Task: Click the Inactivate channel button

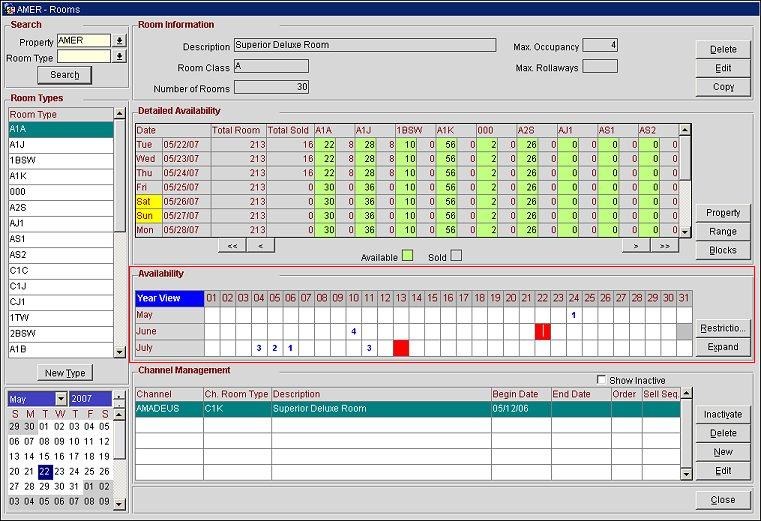Action: click(722, 414)
